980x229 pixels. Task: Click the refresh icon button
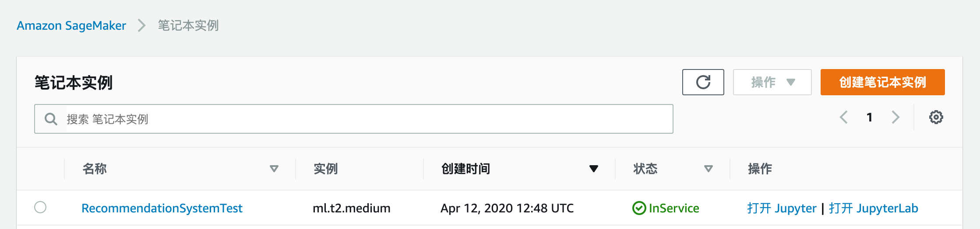[x=703, y=82]
